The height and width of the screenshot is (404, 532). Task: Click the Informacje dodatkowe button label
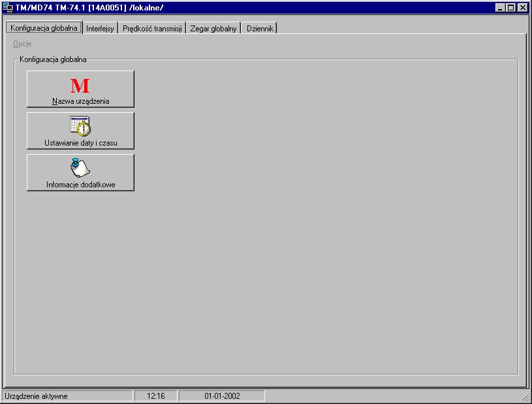point(81,185)
